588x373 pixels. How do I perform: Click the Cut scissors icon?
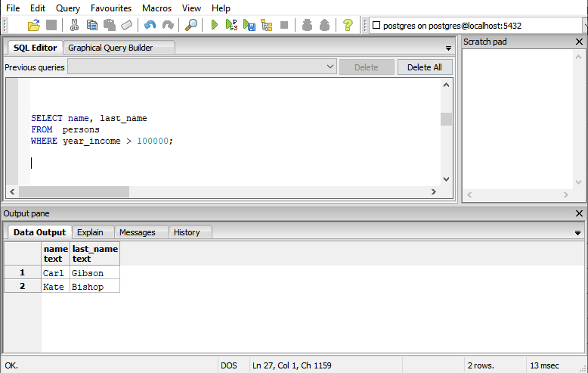point(74,25)
